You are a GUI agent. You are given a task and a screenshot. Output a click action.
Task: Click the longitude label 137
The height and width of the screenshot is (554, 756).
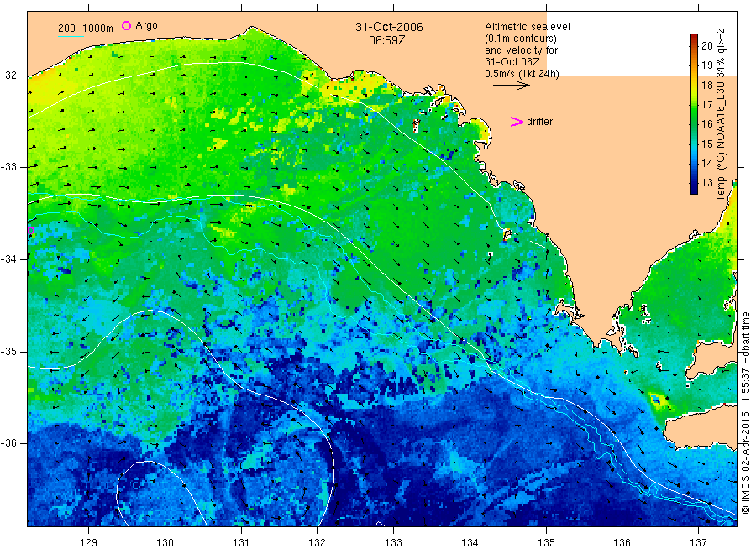pos(698,542)
